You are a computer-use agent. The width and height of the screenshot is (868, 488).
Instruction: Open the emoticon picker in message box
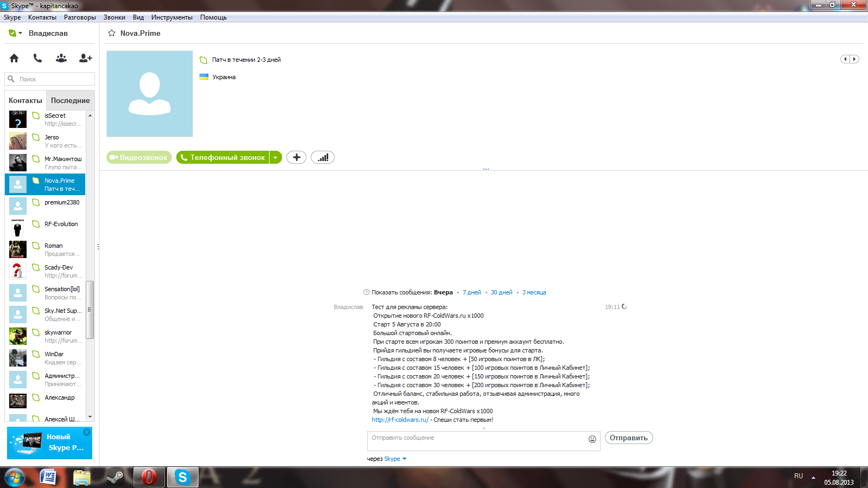pos(592,439)
